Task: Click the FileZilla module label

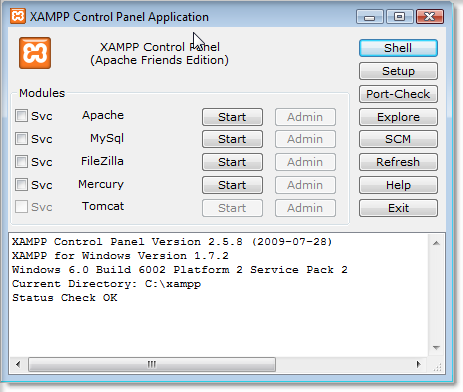Action: click(102, 161)
